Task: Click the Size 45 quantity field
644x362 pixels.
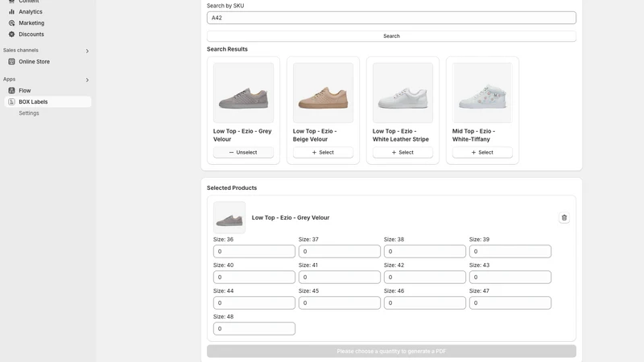Action: [x=339, y=303]
